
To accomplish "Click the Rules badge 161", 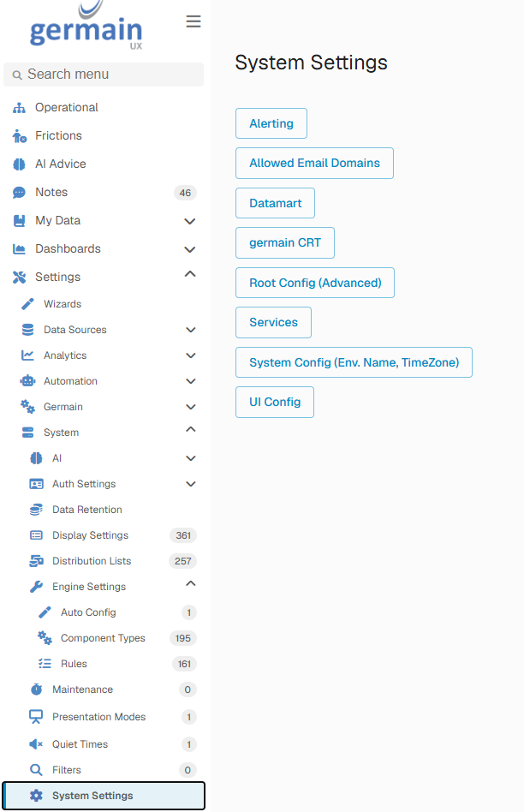I will 184,664.
